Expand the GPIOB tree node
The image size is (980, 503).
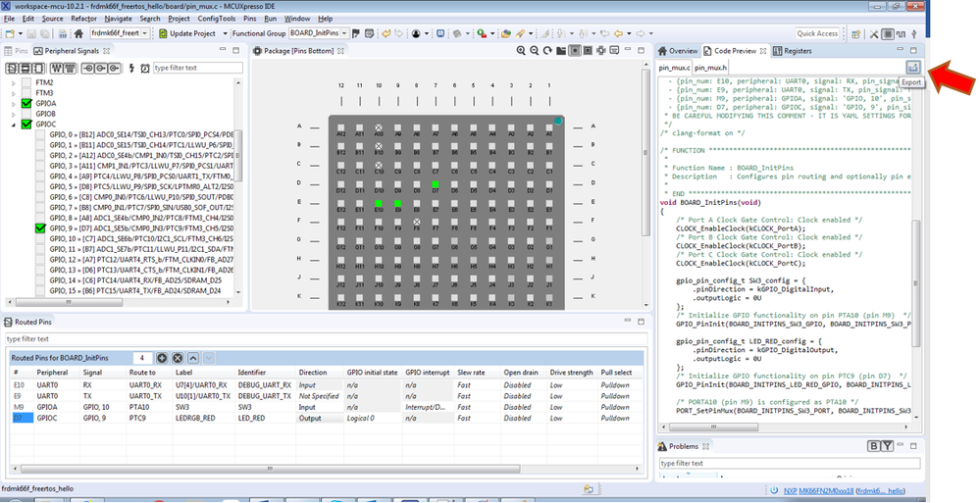pyautogui.click(x=14, y=114)
